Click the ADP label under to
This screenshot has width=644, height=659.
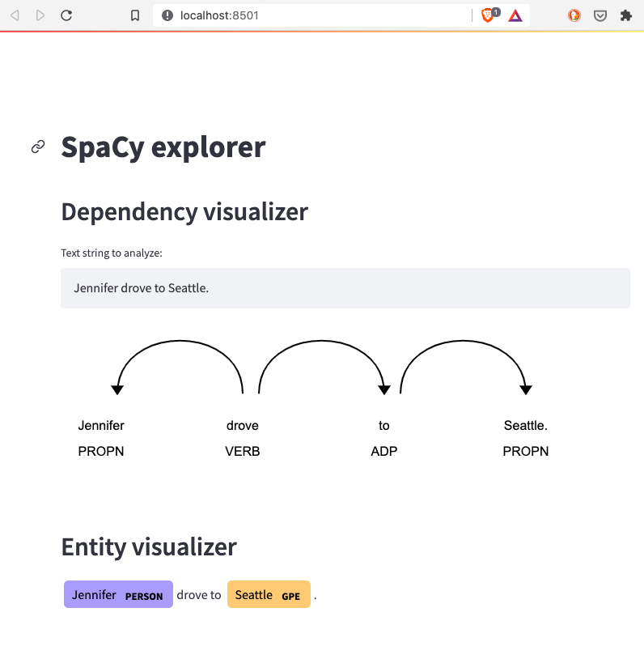point(383,451)
